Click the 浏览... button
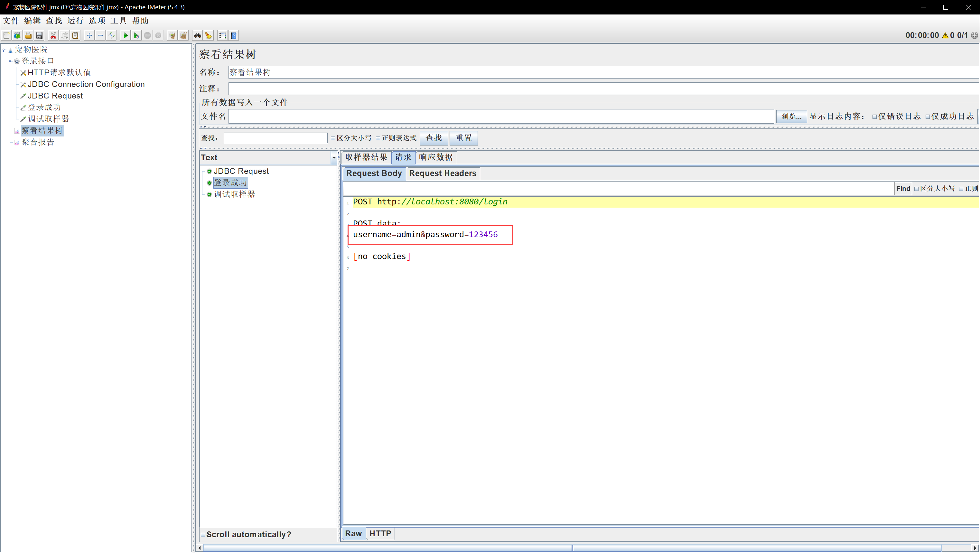 (x=791, y=117)
